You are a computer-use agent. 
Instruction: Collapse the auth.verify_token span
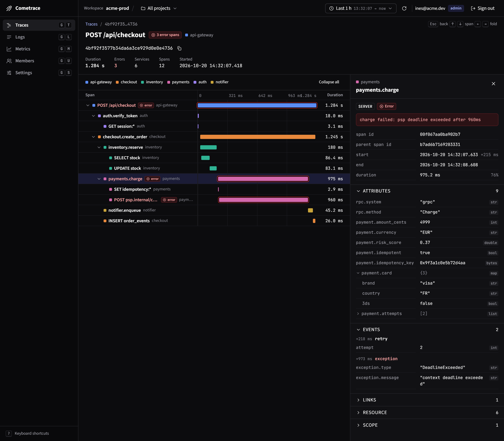93,116
